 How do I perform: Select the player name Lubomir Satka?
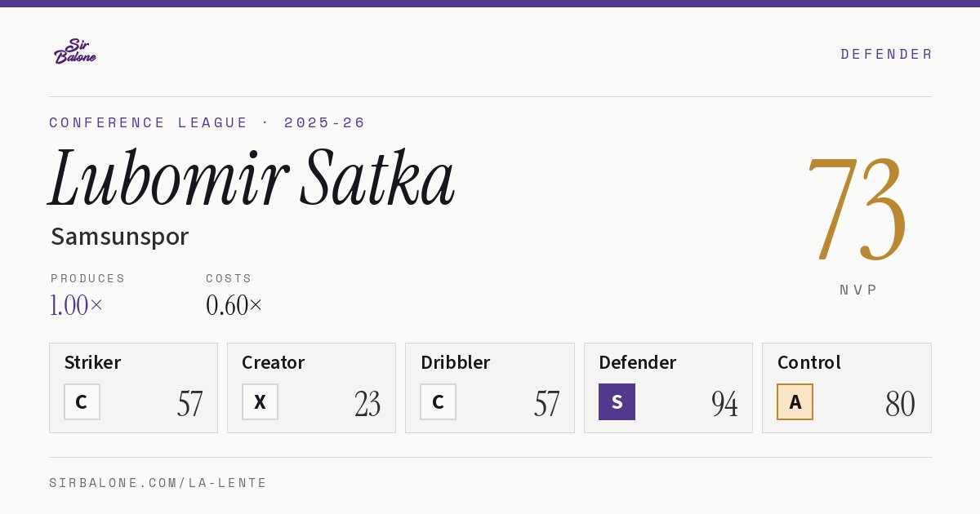point(252,178)
